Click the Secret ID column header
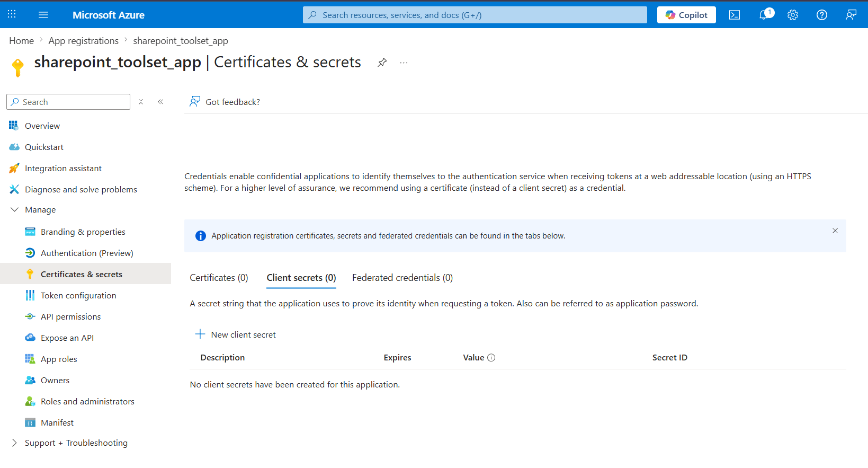 (670, 358)
